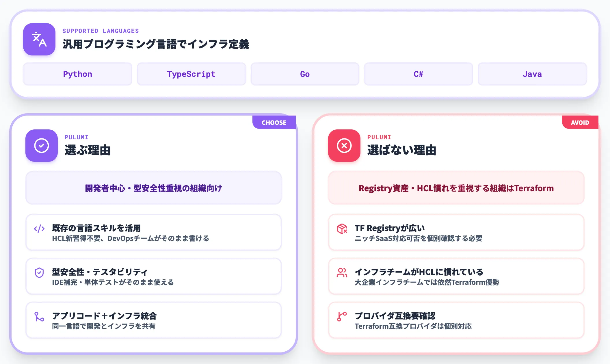This screenshot has width=610, height=364.
Task: Click the heading 汎用プログラミング言語でインフラ定義
Action: [x=156, y=44]
